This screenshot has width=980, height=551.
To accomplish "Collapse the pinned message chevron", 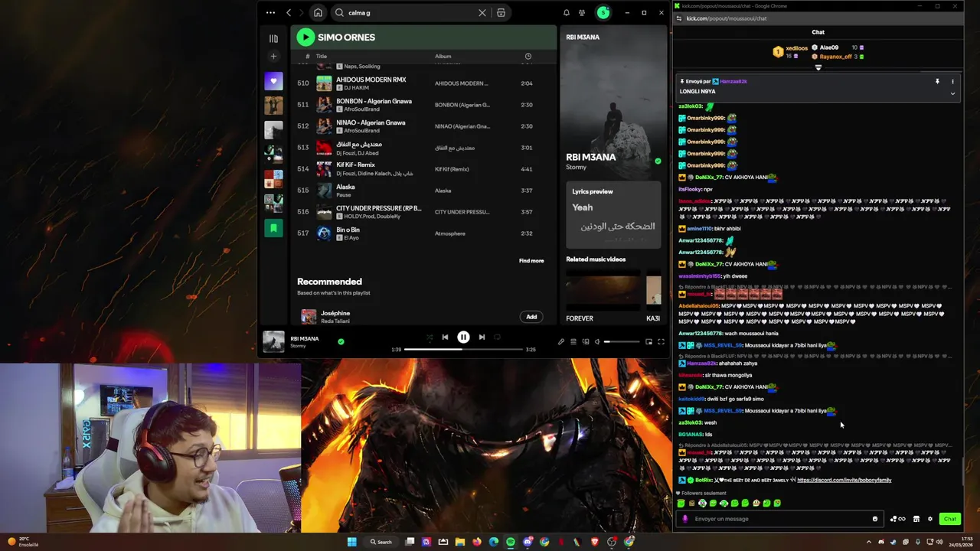I will (x=952, y=93).
